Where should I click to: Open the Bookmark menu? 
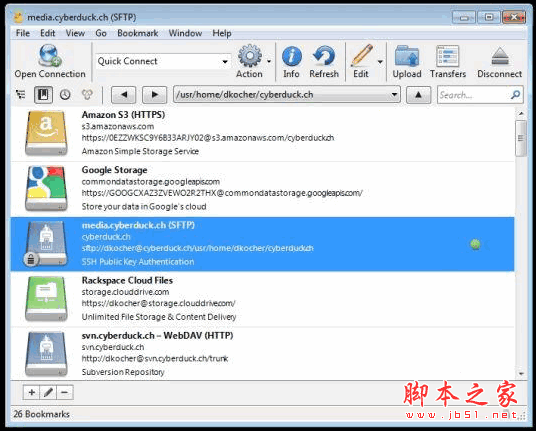(x=138, y=33)
